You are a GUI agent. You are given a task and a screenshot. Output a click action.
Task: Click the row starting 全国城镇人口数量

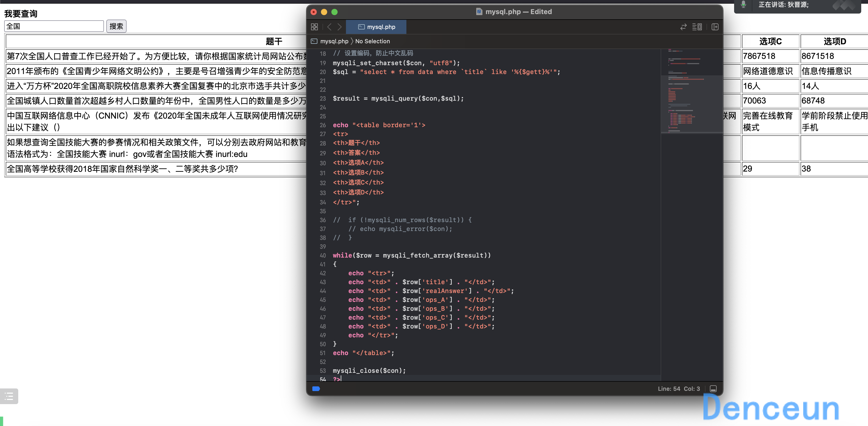[x=156, y=101]
